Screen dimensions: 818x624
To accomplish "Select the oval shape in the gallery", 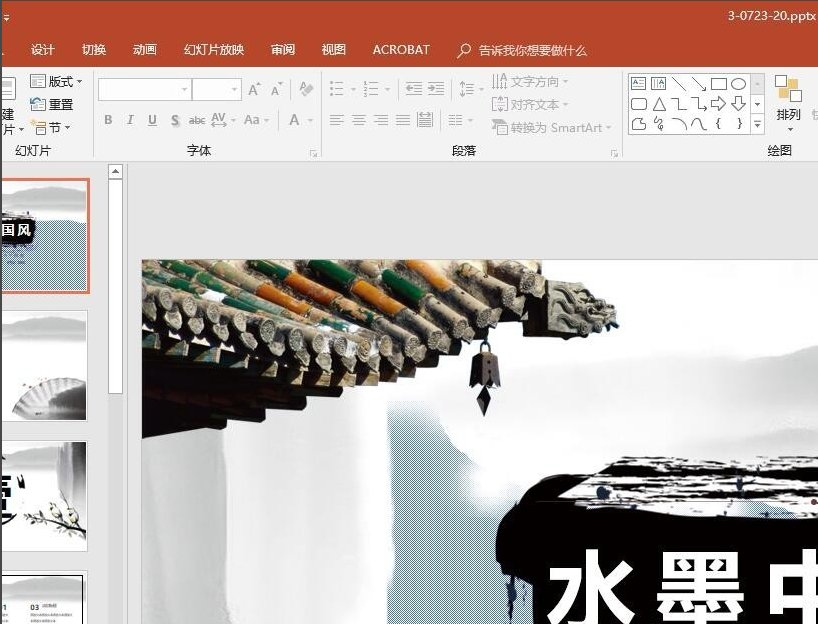I will pyautogui.click(x=738, y=84).
